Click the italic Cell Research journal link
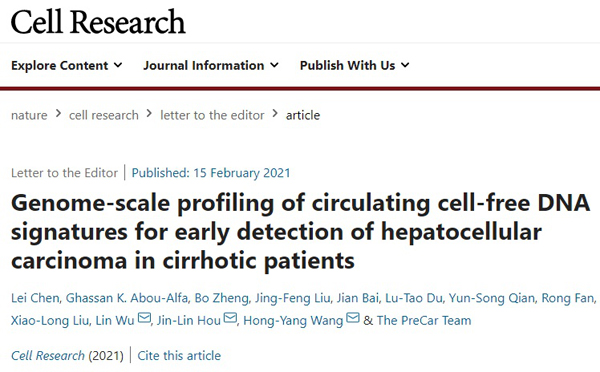This screenshot has height=372, width=600. click(x=48, y=356)
